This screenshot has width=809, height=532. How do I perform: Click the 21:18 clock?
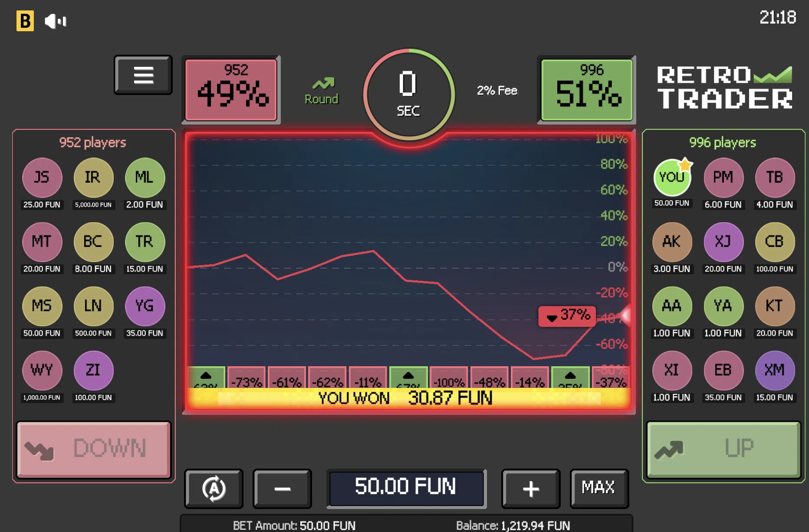[778, 18]
